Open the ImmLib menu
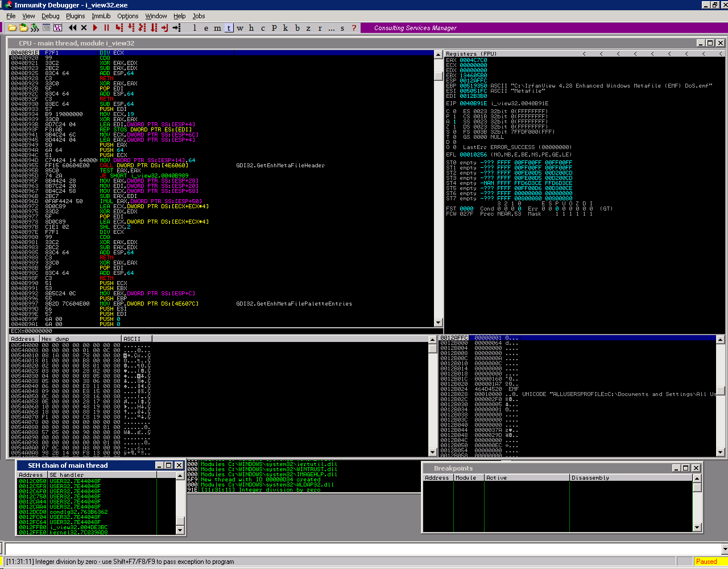 coord(101,16)
